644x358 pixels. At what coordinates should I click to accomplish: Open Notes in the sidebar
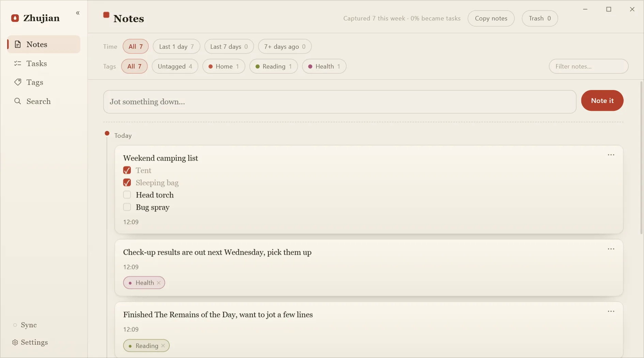(x=44, y=44)
